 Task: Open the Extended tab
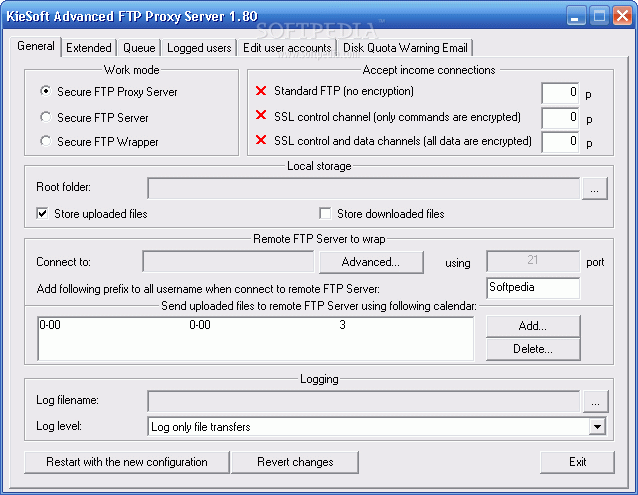tap(89, 48)
